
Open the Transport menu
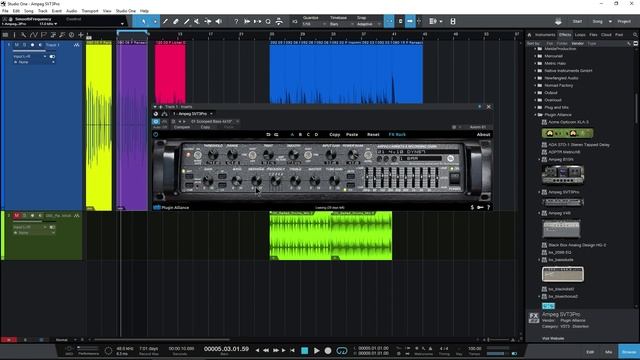click(x=90, y=11)
